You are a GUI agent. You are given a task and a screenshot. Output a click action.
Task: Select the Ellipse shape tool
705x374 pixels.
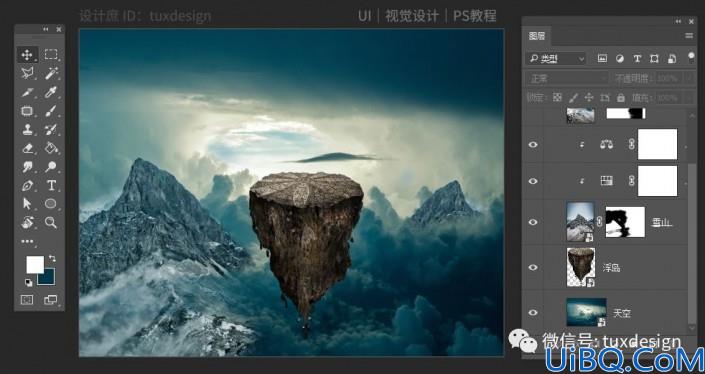(51, 204)
